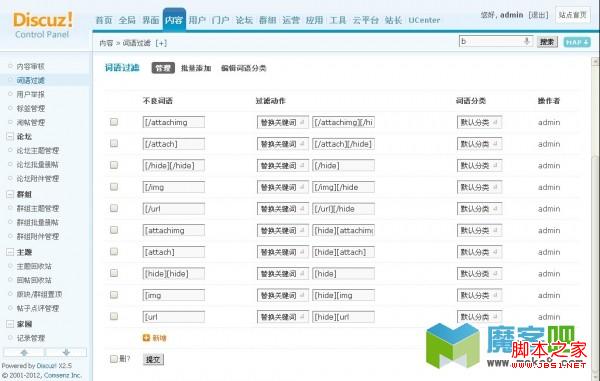Switch to the 编辑词语分类 sub-tab
Screen dimensions: 600x381
click(244, 68)
